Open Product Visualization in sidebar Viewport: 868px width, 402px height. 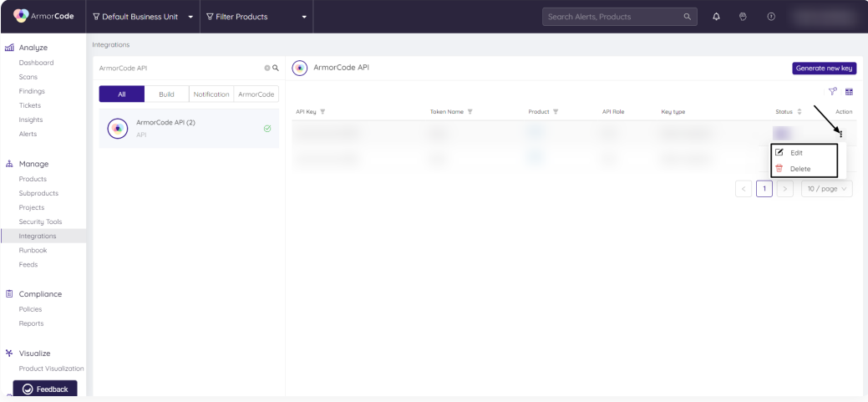click(52, 369)
